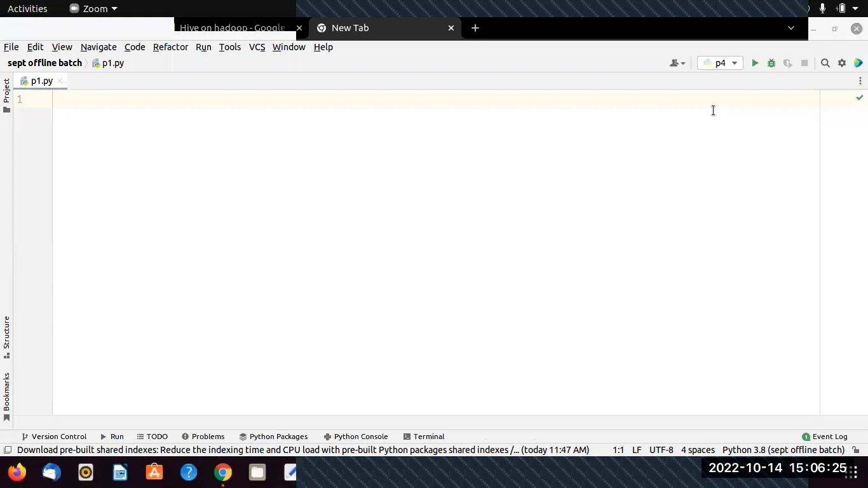The image size is (868, 488).
Task: Open the Python Packages panel
Action: click(x=273, y=437)
